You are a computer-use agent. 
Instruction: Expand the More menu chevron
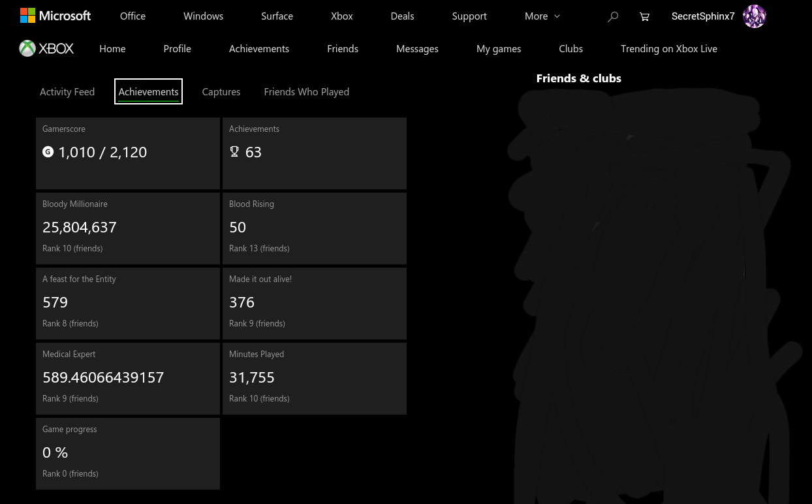(x=556, y=16)
